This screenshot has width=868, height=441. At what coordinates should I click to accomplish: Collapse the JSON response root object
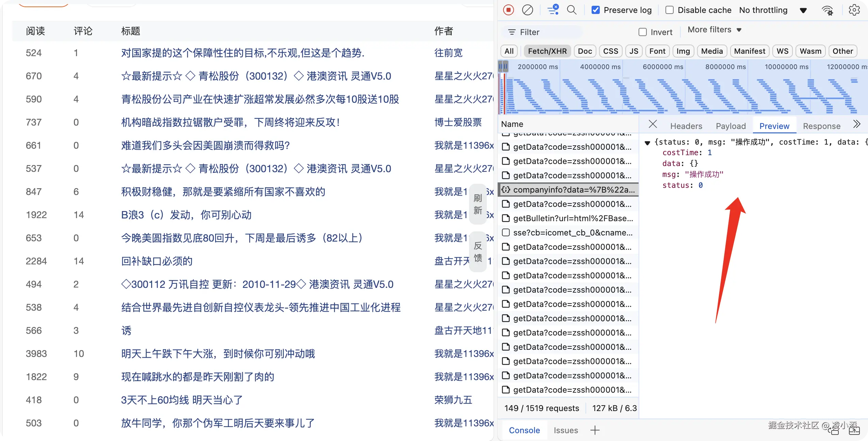click(x=647, y=143)
